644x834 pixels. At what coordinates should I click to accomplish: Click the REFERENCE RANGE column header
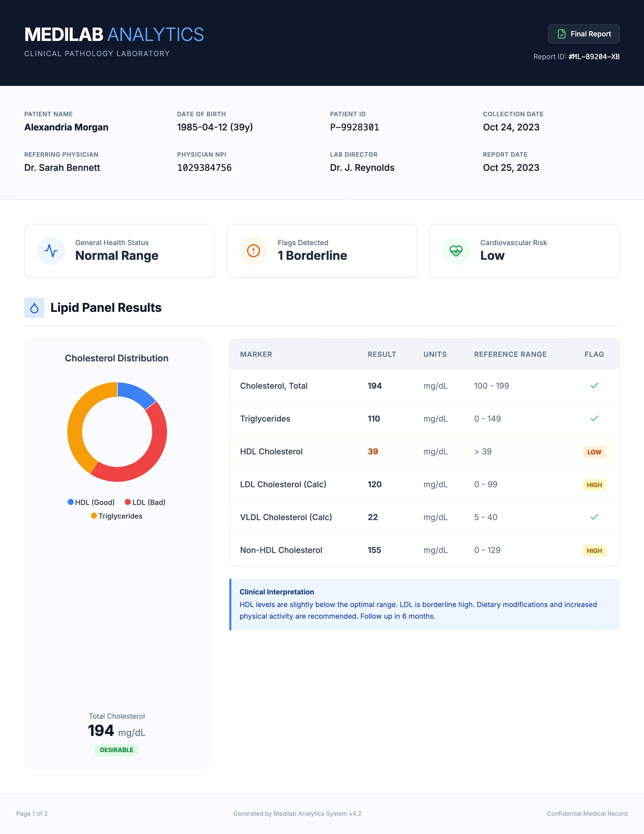tap(510, 354)
